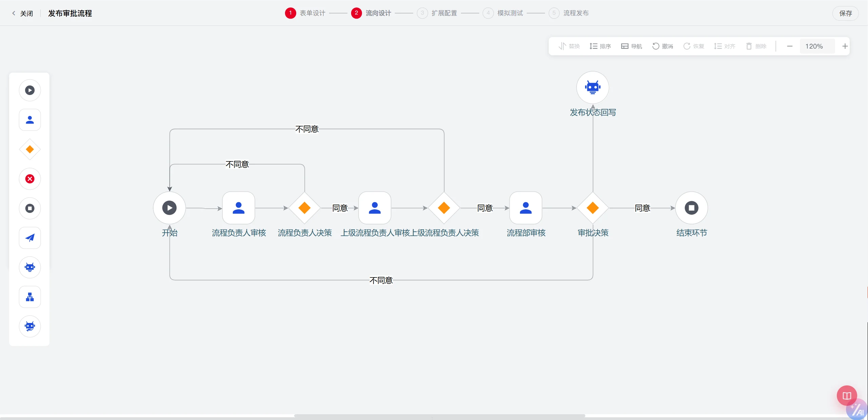Click the 替换 replace toolbar button
Viewport: 868px width, 420px height.
569,46
